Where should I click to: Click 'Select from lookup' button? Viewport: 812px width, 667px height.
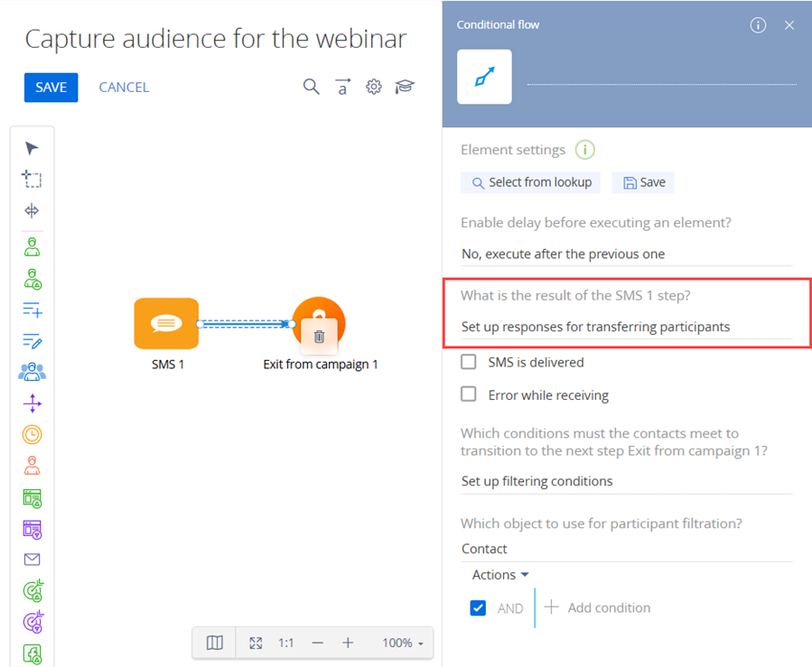[531, 182]
